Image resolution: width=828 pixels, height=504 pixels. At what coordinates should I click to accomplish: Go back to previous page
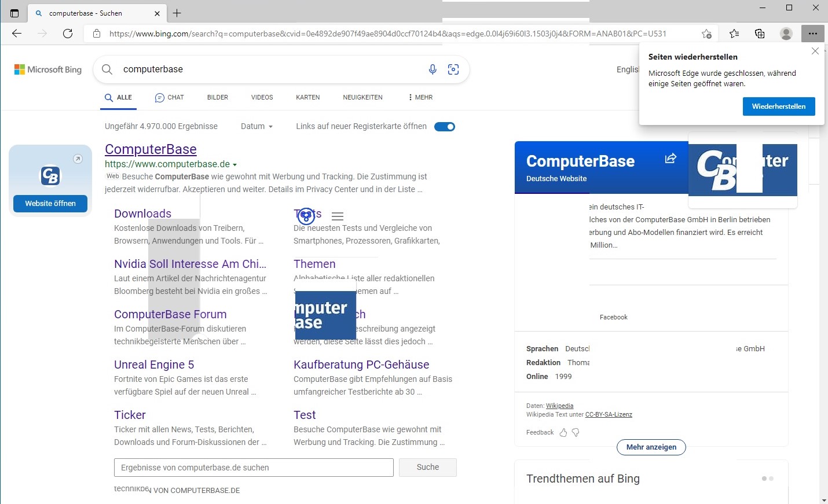click(17, 34)
